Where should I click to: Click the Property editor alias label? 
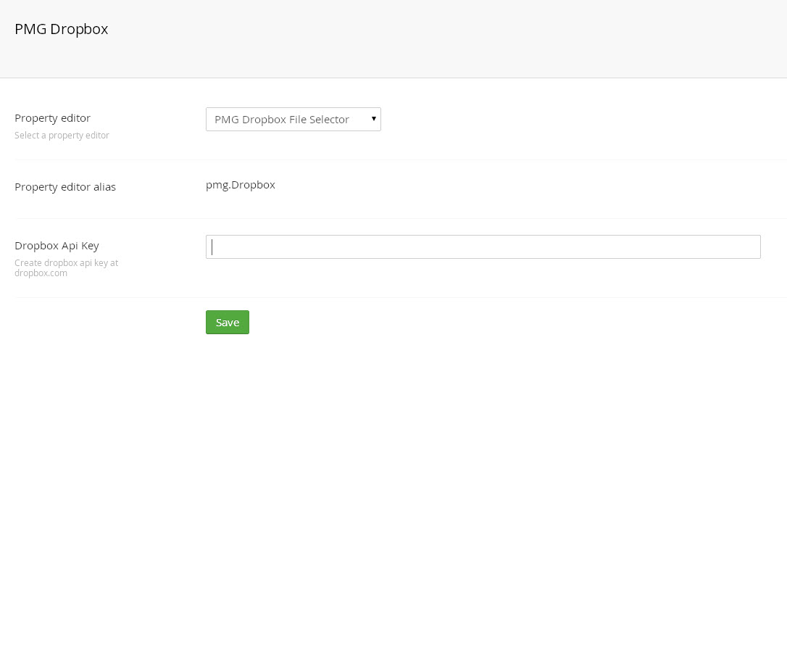point(65,187)
